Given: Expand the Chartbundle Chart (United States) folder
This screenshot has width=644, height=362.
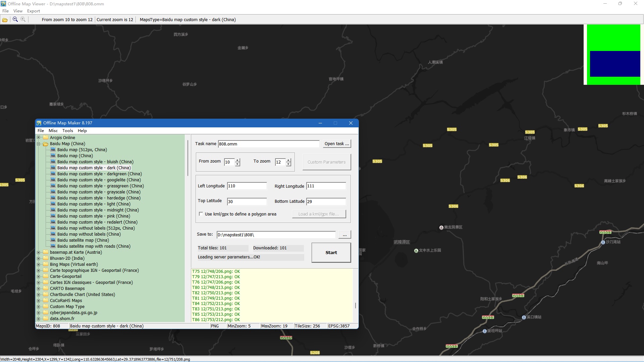Looking at the screenshot, I should click(x=39, y=295).
